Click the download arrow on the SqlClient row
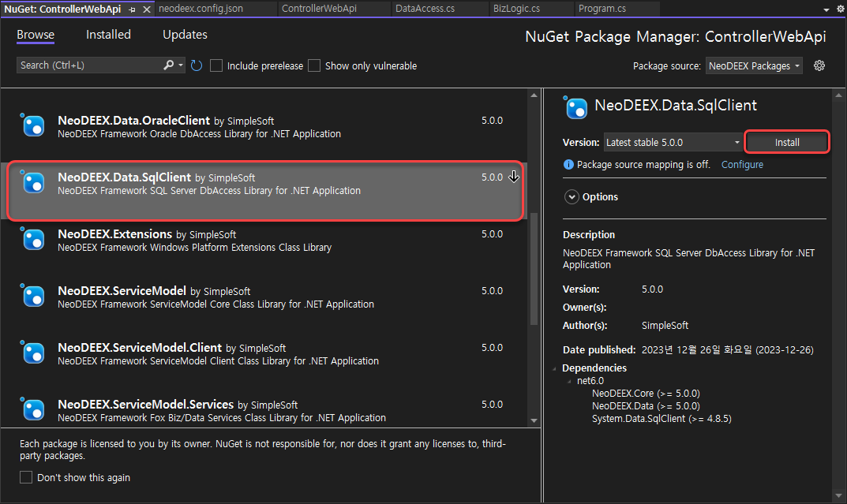Image resolution: width=847 pixels, height=504 pixels. [514, 177]
